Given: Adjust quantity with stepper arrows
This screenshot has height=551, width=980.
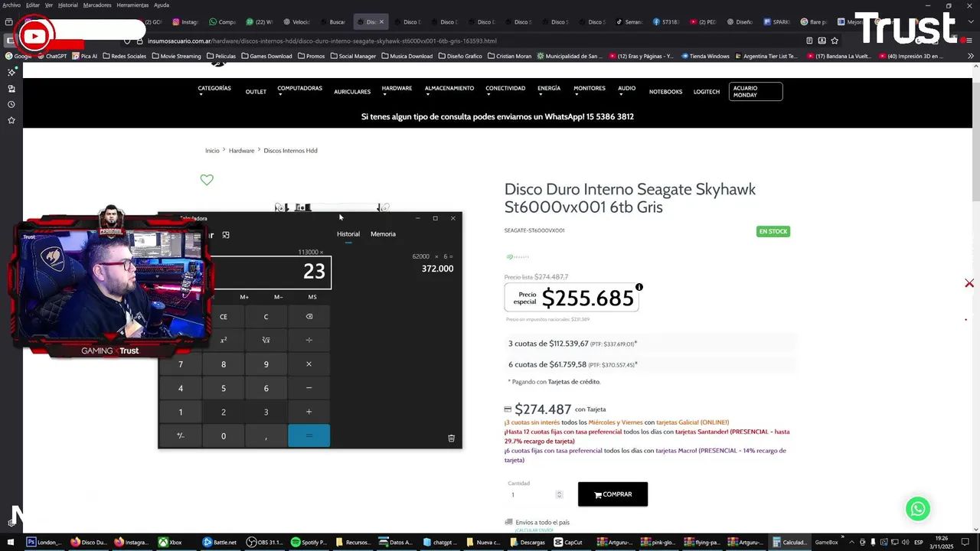Looking at the screenshot, I should click(x=559, y=495).
